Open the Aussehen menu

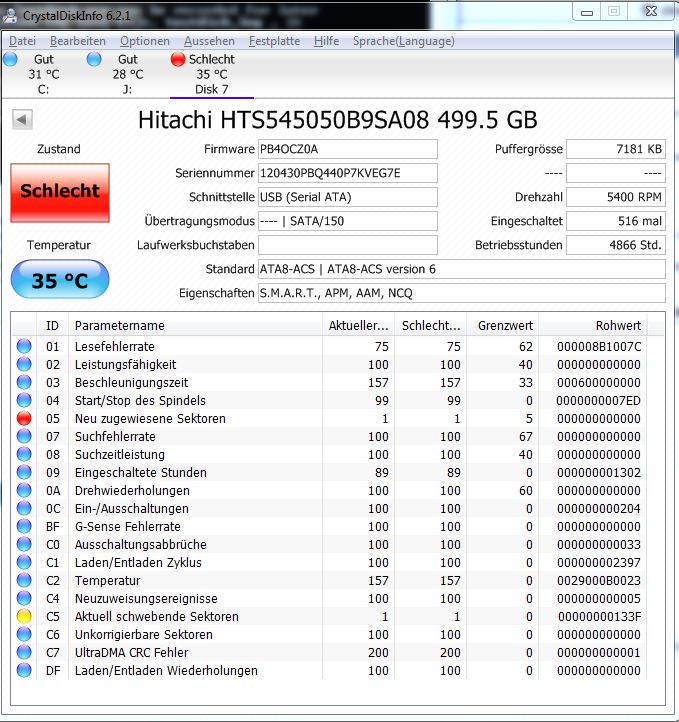(209, 41)
